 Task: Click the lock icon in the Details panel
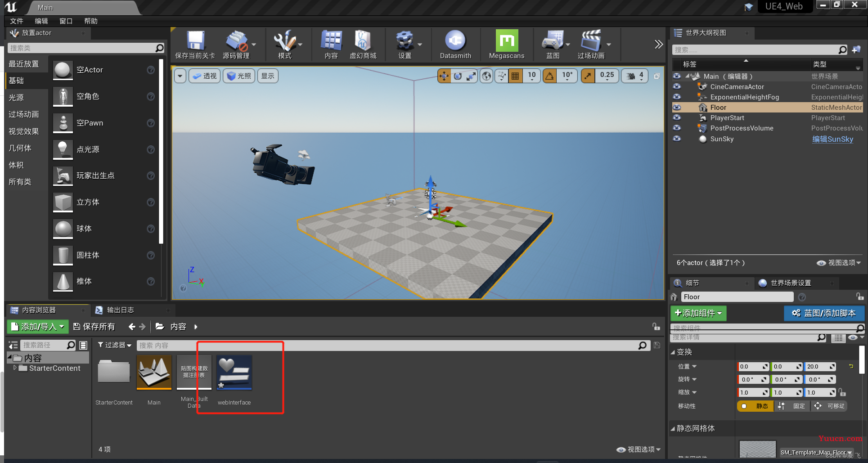tap(859, 297)
